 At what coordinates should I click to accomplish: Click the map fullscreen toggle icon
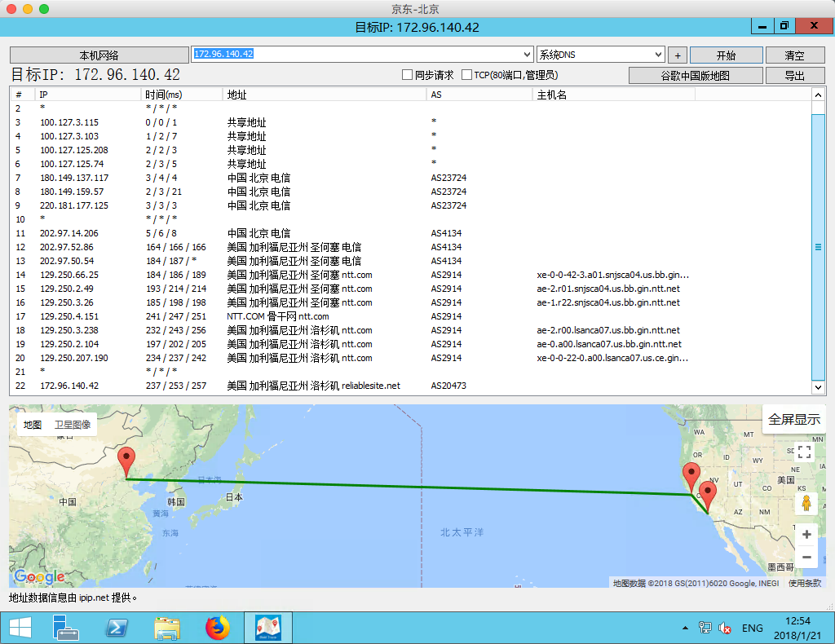pyautogui.click(x=805, y=452)
